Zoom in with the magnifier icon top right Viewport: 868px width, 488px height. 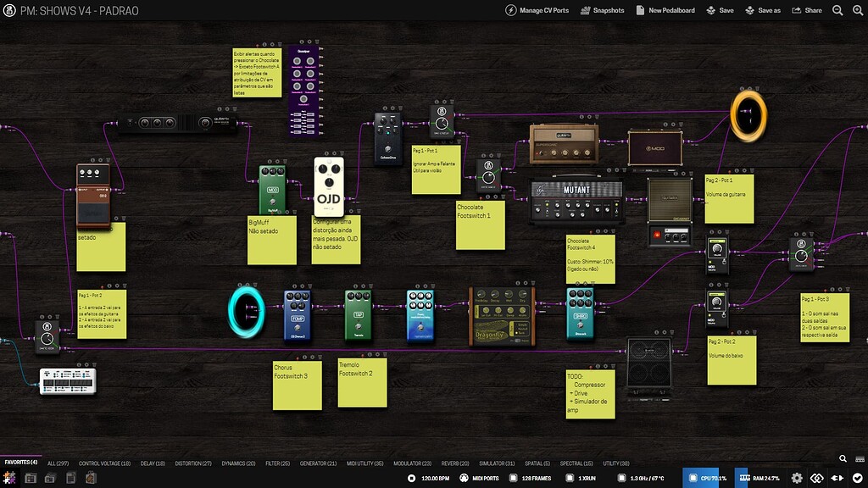point(857,10)
